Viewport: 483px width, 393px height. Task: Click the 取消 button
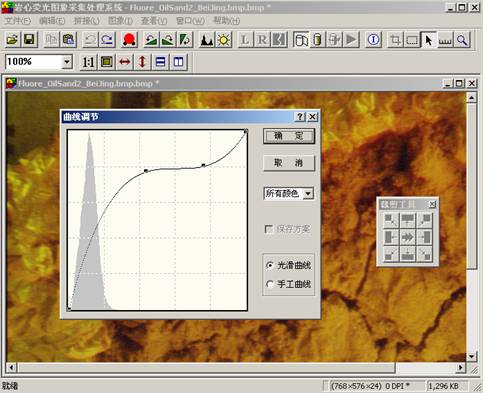[289, 163]
